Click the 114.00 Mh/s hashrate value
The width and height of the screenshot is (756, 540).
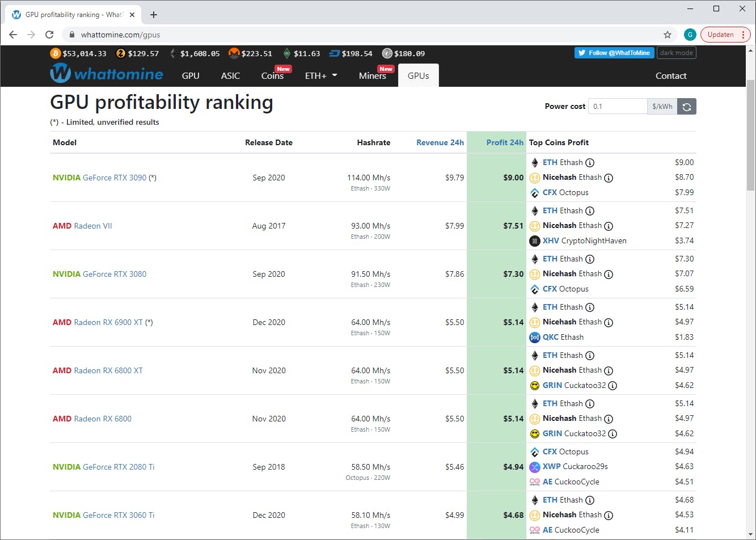click(369, 178)
